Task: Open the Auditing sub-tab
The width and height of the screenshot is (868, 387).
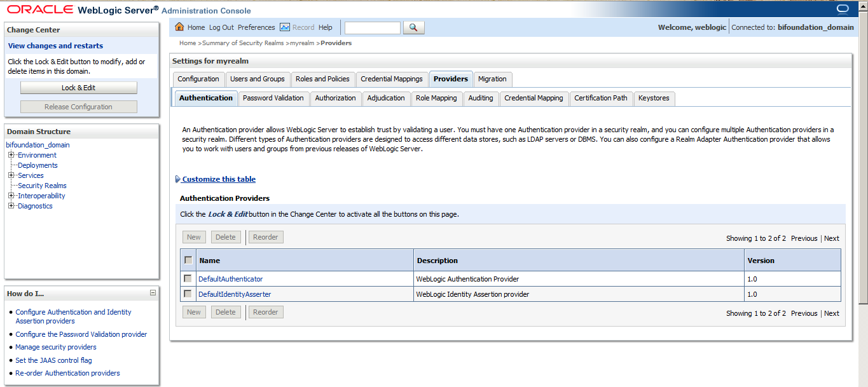Action: click(481, 98)
